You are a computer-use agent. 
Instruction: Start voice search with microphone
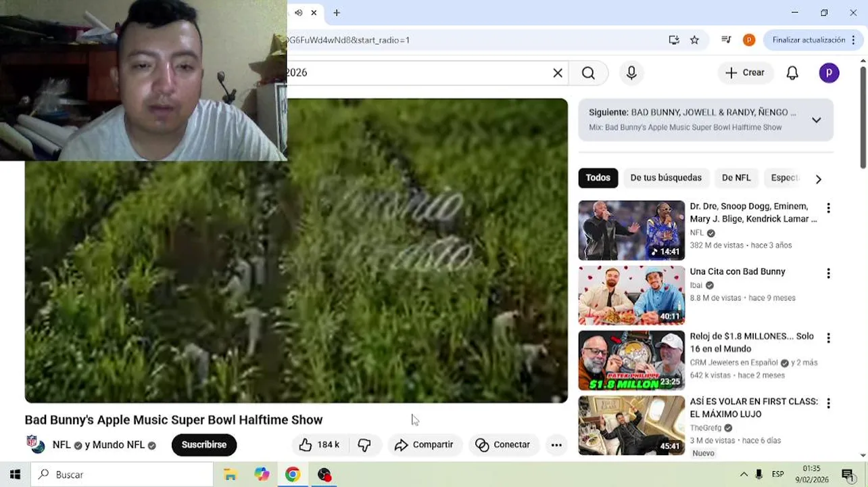(631, 73)
